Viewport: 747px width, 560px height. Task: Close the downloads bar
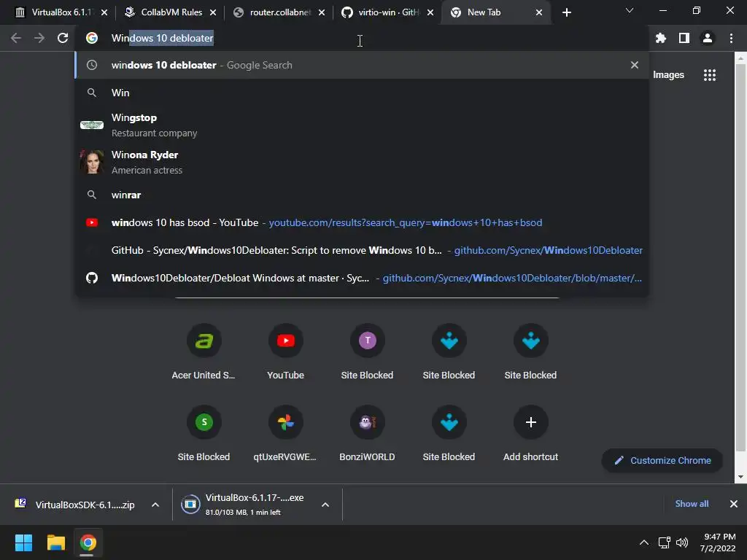(734, 504)
